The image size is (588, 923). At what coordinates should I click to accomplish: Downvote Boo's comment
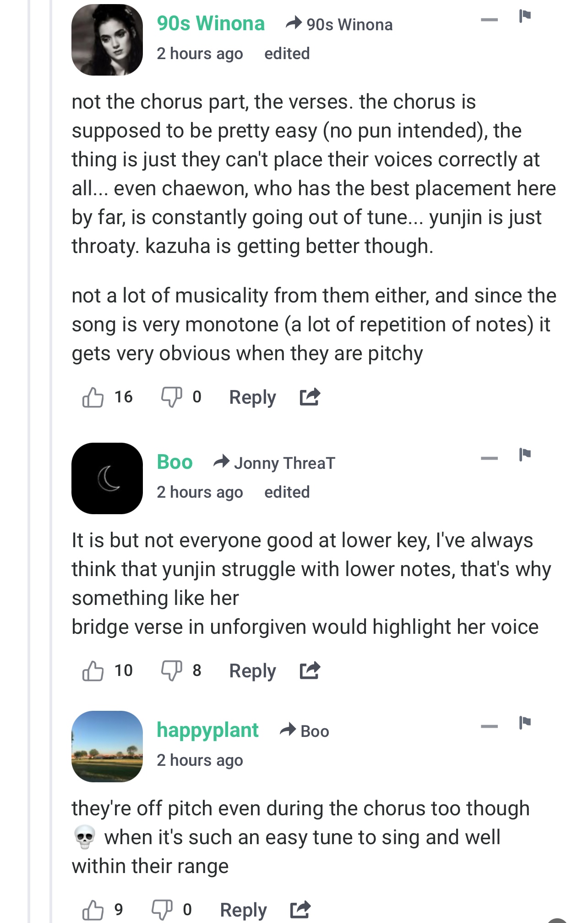coord(171,671)
